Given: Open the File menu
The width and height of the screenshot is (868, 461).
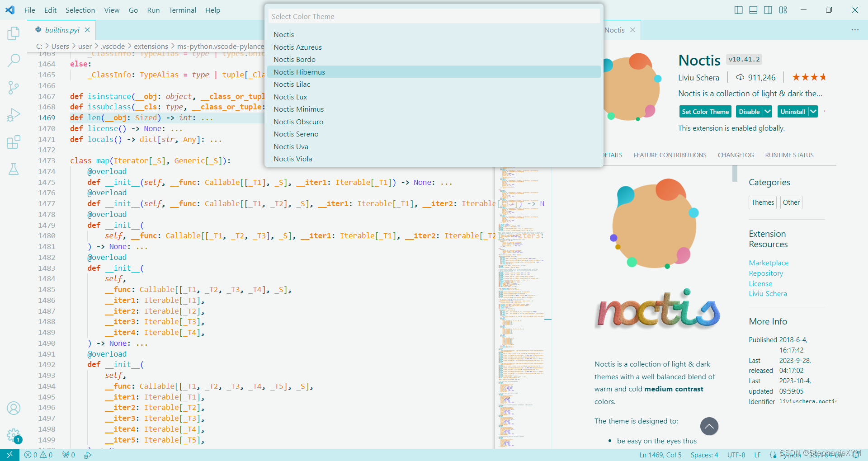Looking at the screenshot, I should (x=30, y=10).
